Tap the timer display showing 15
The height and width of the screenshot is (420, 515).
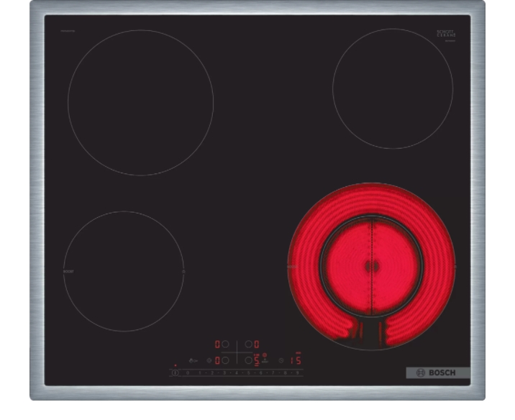click(x=295, y=360)
